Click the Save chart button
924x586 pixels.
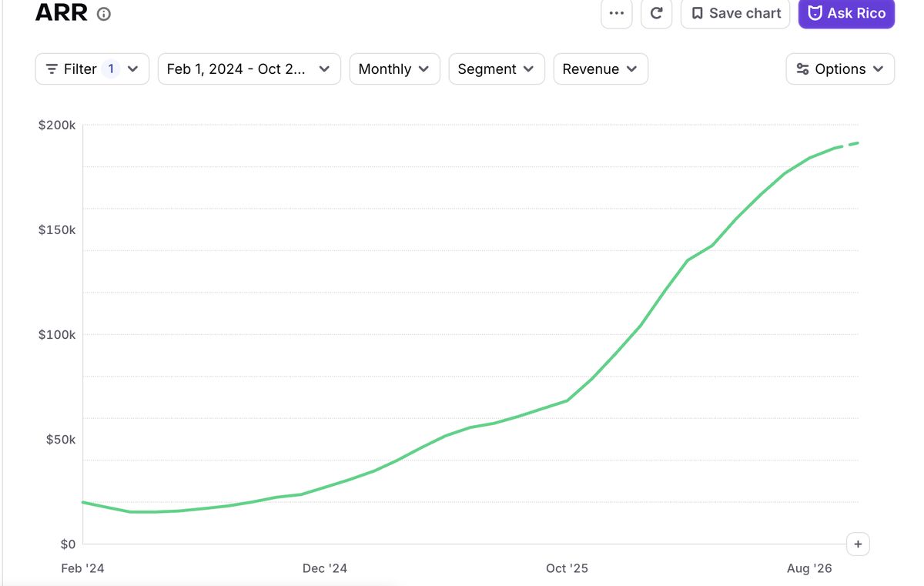(735, 13)
